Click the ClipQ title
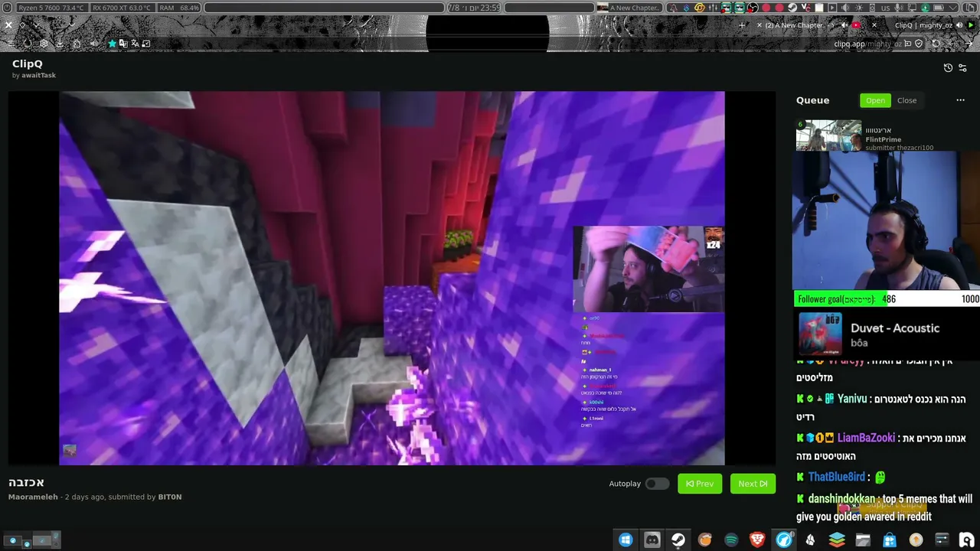Screen dimensions: 980x551 28,64
